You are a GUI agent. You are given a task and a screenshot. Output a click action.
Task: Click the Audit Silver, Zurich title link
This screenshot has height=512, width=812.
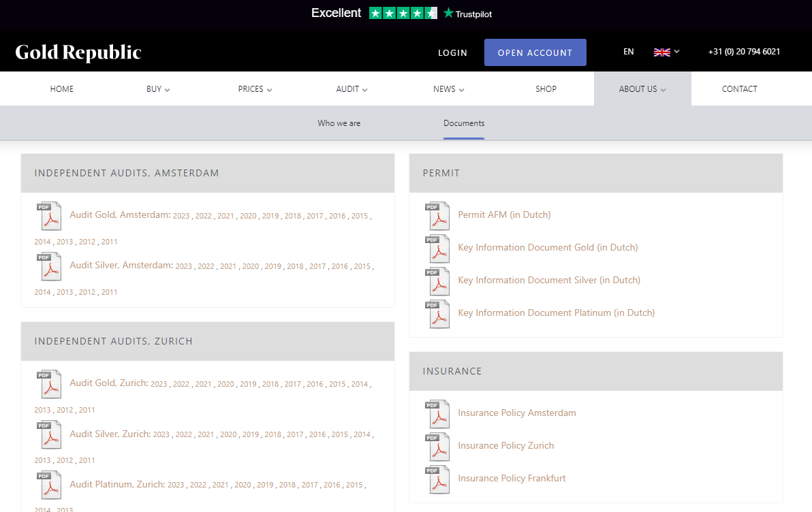coord(110,434)
